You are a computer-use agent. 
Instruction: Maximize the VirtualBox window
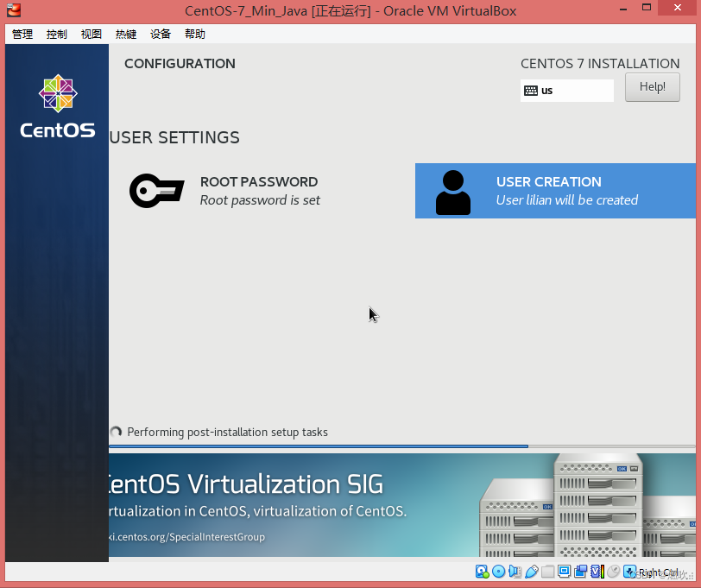point(647,7)
